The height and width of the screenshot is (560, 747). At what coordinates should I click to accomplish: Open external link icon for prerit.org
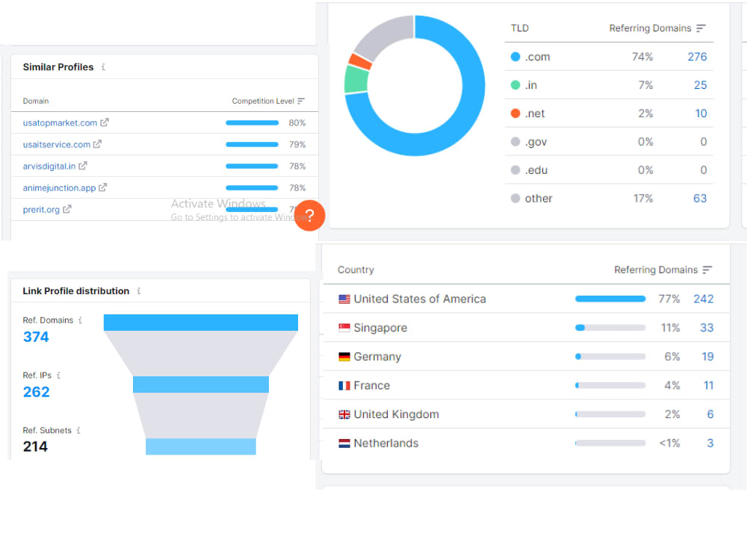(x=66, y=209)
